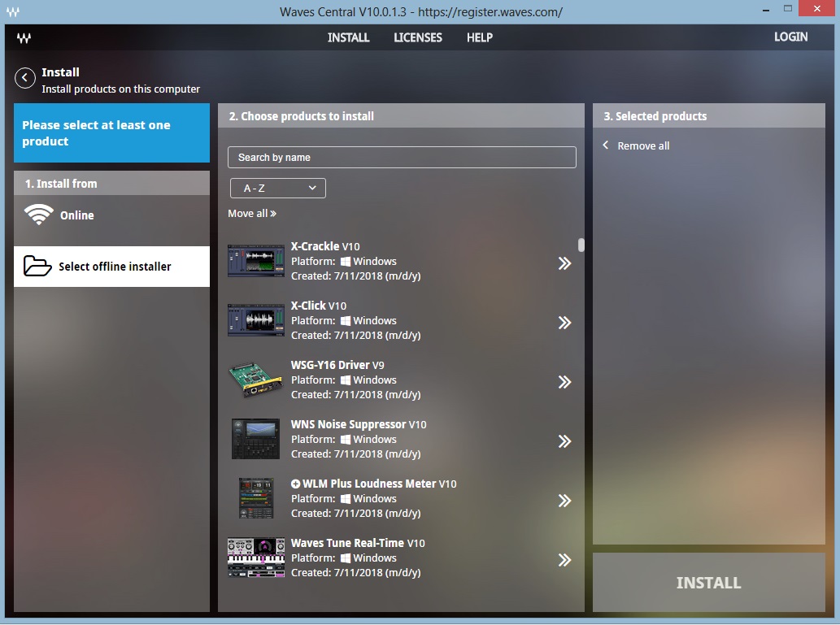The height and width of the screenshot is (625, 840).
Task: Click the offline installer folder icon
Action: [37, 267]
